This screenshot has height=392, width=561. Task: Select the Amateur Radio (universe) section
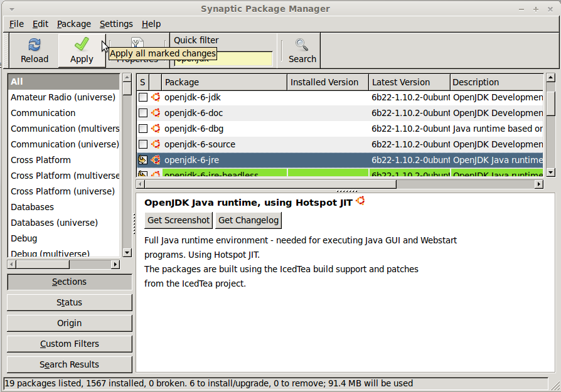(x=63, y=97)
